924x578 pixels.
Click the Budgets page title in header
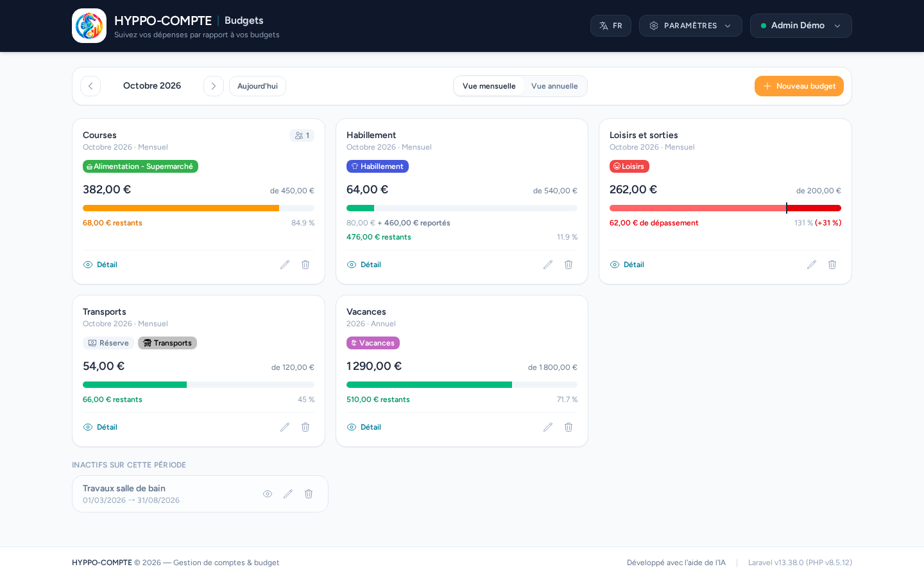pos(244,21)
